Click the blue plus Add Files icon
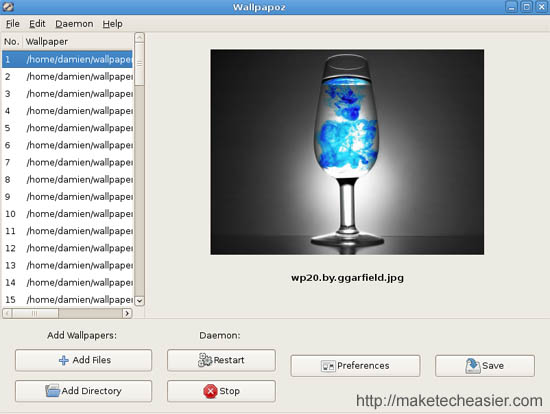Image resolution: width=550 pixels, height=414 pixels. 63,360
